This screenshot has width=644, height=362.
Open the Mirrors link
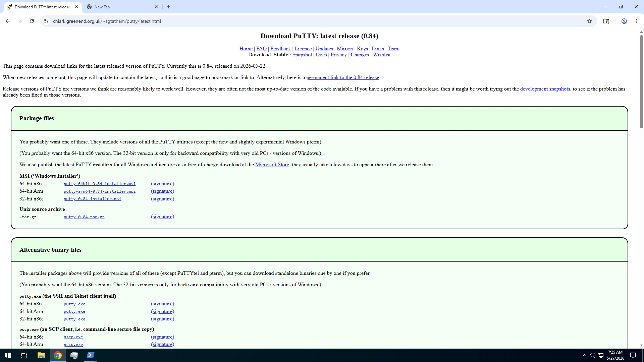(345, 49)
